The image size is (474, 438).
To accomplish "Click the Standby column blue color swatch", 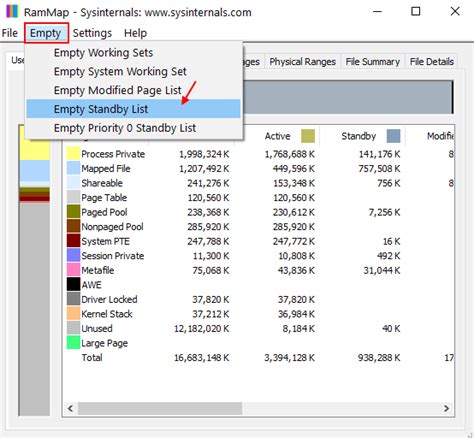I will (393, 136).
